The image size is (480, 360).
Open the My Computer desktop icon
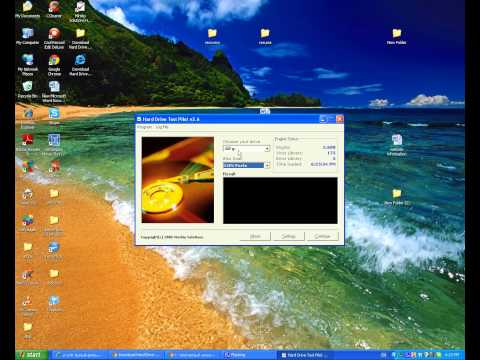pyautogui.click(x=28, y=36)
